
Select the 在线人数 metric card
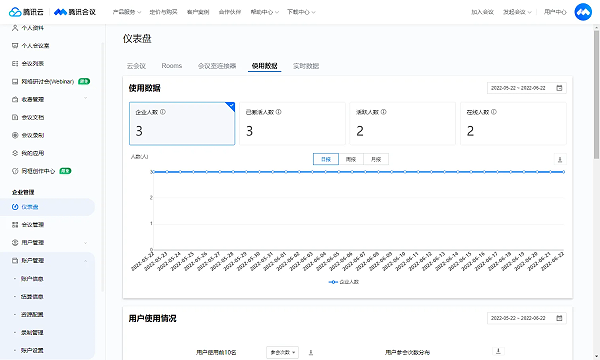(513, 124)
